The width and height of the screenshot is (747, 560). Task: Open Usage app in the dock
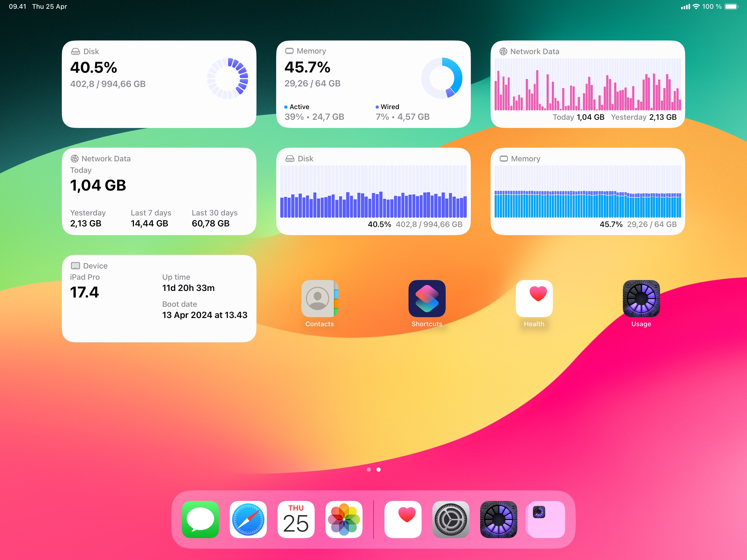(498, 519)
